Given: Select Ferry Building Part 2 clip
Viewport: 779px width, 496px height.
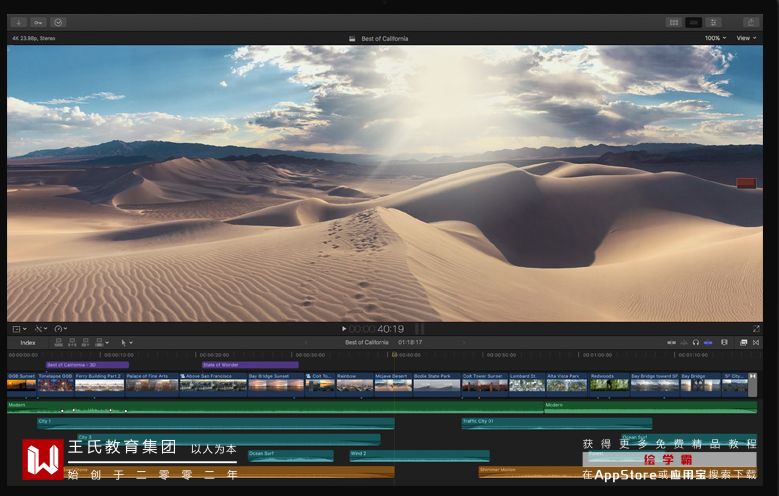Looking at the screenshot, I should [99, 383].
